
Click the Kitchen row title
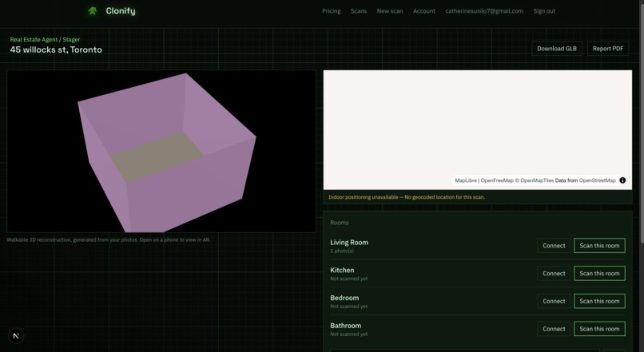[x=342, y=270]
